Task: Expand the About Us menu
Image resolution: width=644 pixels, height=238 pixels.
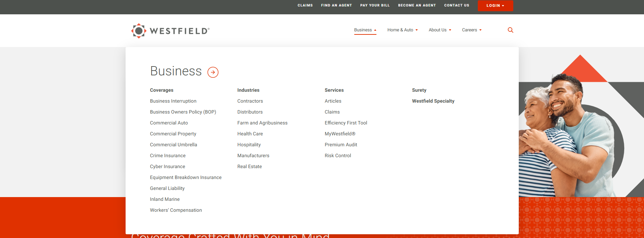Action: pyautogui.click(x=440, y=30)
